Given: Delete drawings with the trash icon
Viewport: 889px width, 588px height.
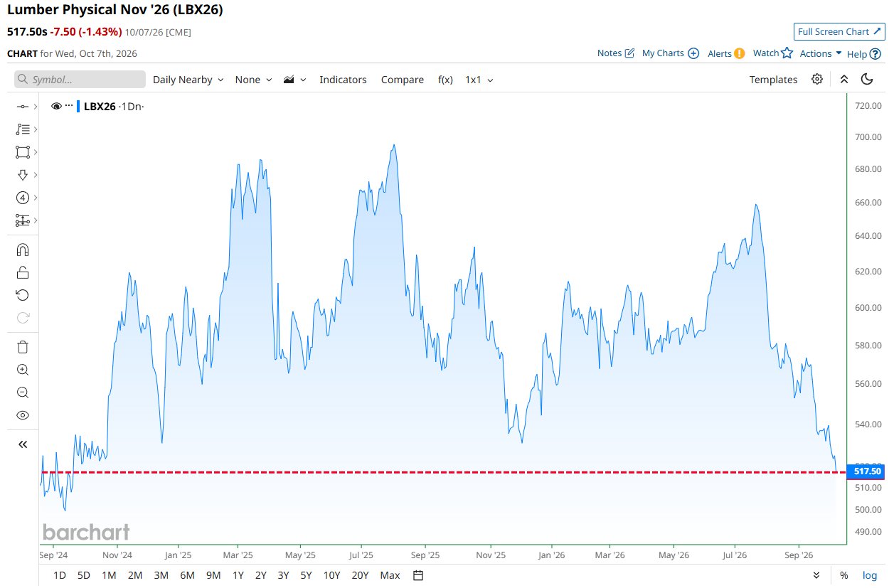Looking at the screenshot, I should pos(22,347).
